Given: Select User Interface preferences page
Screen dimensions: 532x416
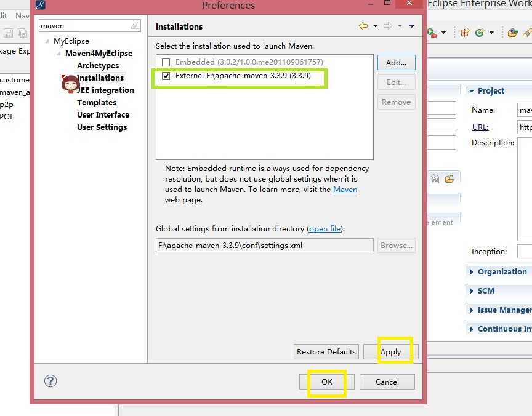Looking at the screenshot, I should tap(103, 114).
